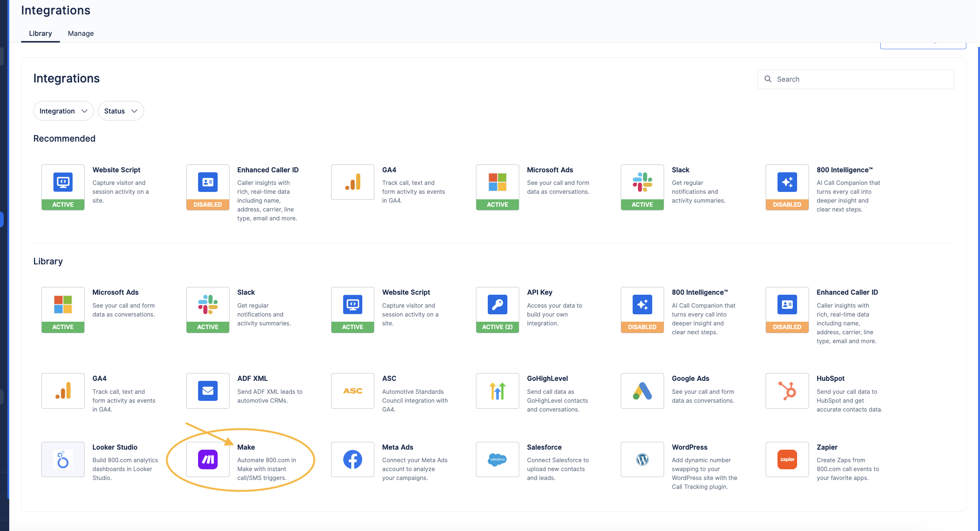Viewport: 980px width, 531px height.
Task: Click the 'Recommended' section heading
Action: coord(64,139)
